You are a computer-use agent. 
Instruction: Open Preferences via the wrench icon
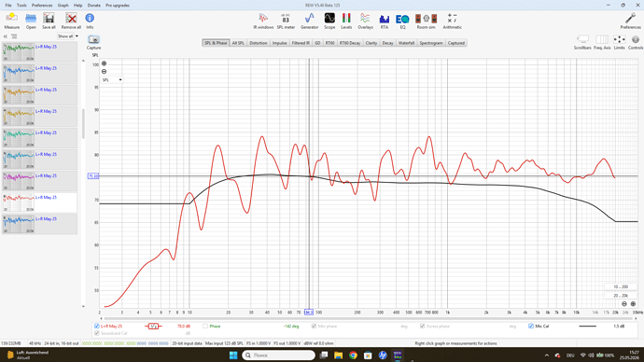[x=630, y=21]
